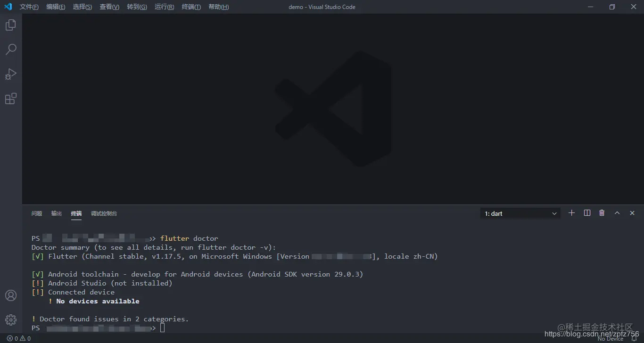Open errors and warnings status indicator
The width and height of the screenshot is (644, 343).
pos(19,338)
